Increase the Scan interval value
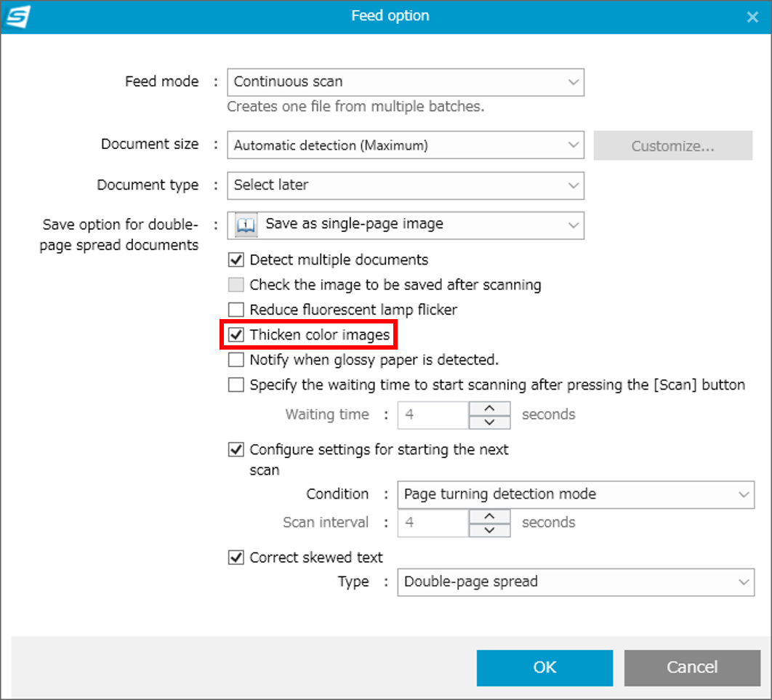Viewport: 772px width, 700px height. click(489, 516)
